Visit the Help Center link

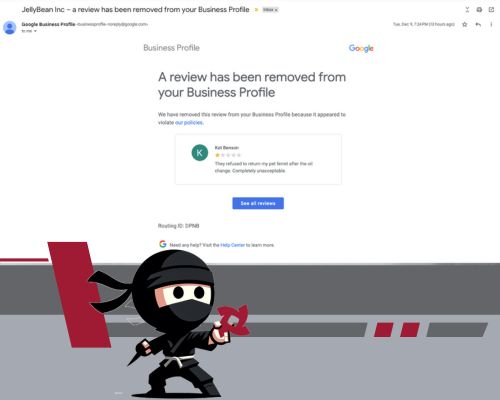232,245
